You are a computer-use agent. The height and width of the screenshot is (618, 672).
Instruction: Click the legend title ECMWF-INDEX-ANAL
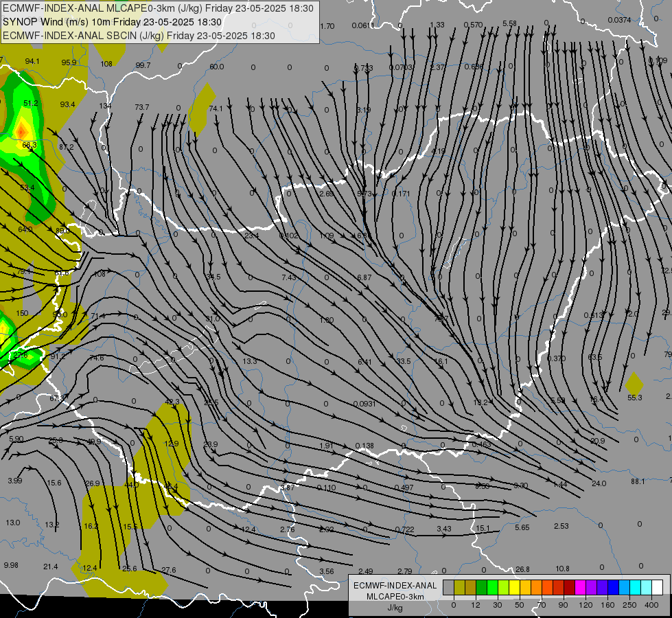coord(395,586)
